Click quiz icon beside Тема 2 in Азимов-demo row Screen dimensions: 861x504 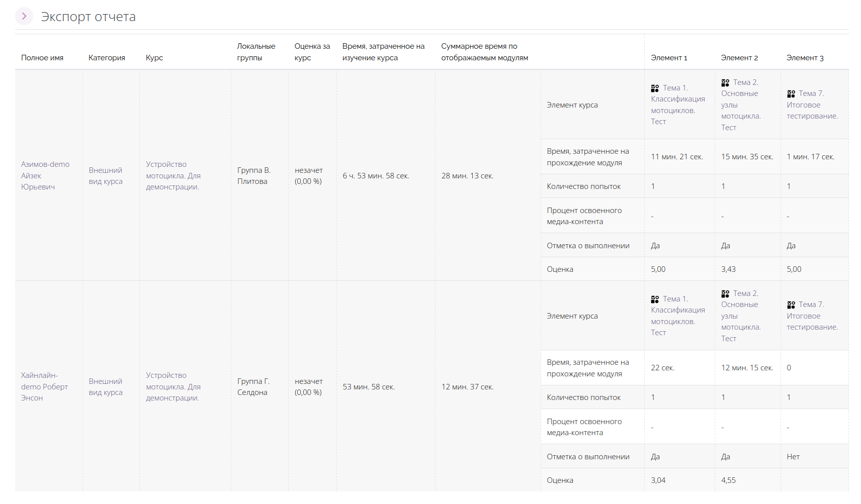coord(725,83)
